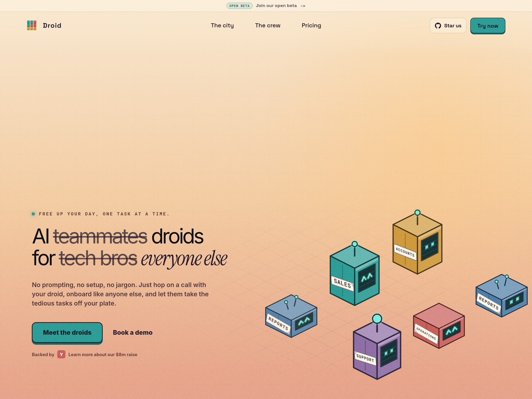
Task: Click the word droids in headline
Action: [x=177, y=236]
